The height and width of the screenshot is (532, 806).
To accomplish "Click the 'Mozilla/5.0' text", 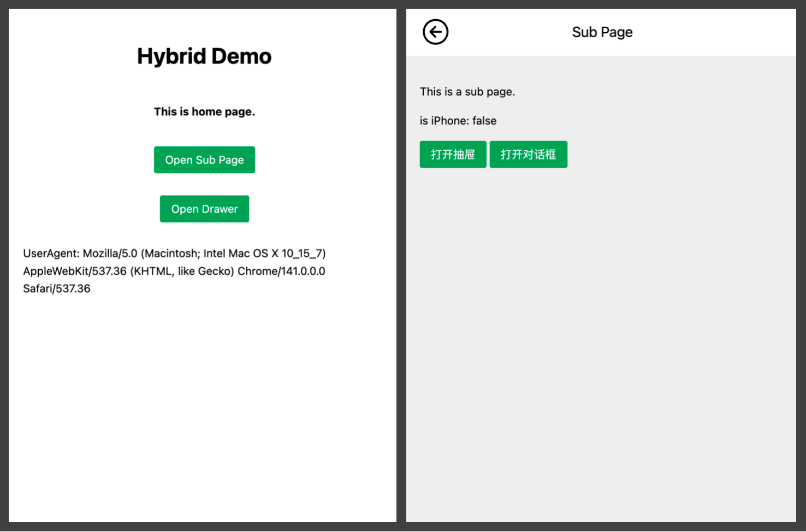I will tap(110, 253).
